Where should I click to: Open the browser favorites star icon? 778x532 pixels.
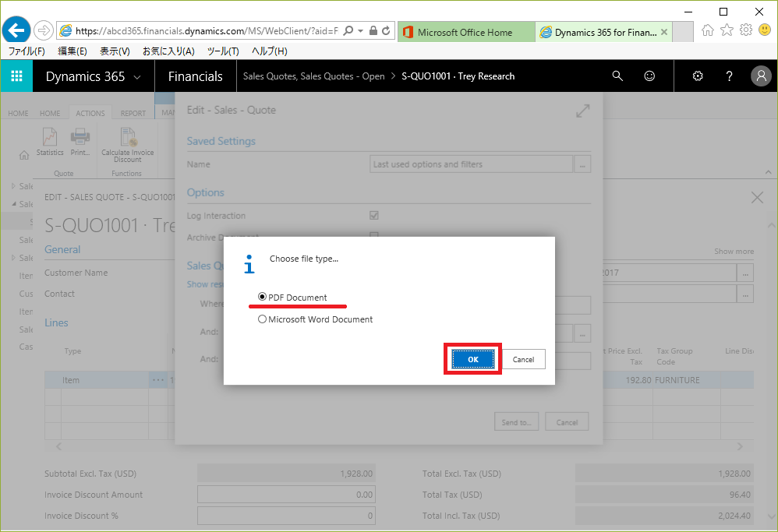(727, 30)
